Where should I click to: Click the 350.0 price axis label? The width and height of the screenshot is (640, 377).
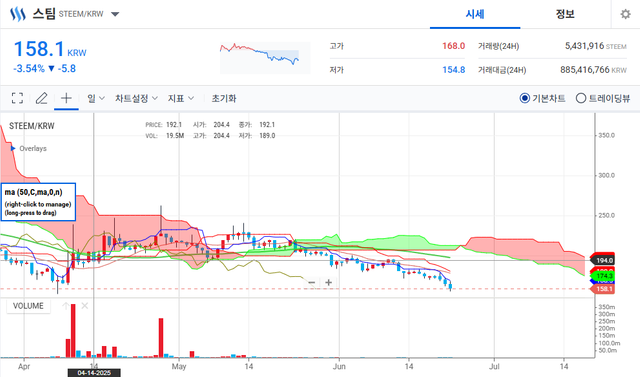click(606, 135)
